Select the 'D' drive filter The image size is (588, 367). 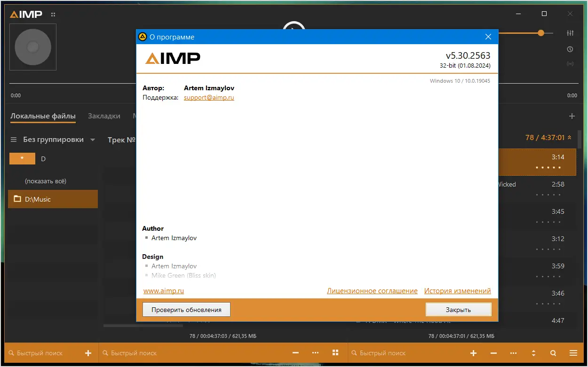point(43,159)
